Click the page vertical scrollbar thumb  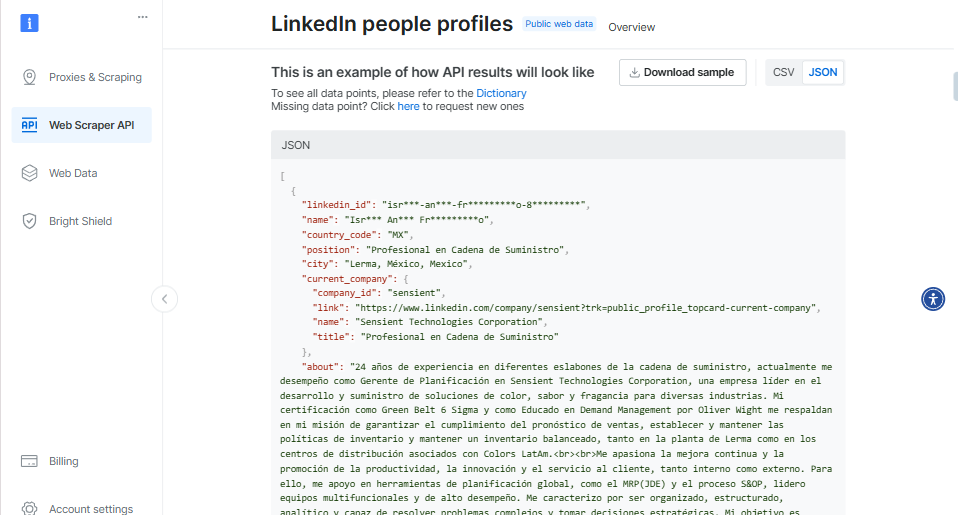(x=956, y=86)
